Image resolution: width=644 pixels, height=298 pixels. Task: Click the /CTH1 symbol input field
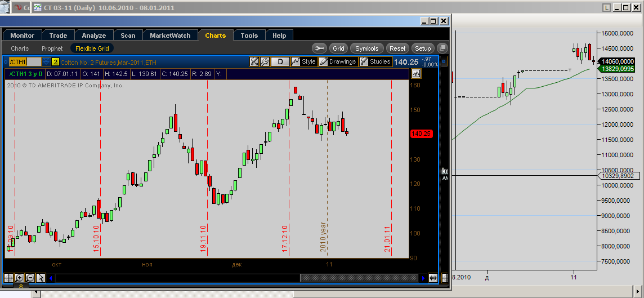click(25, 62)
